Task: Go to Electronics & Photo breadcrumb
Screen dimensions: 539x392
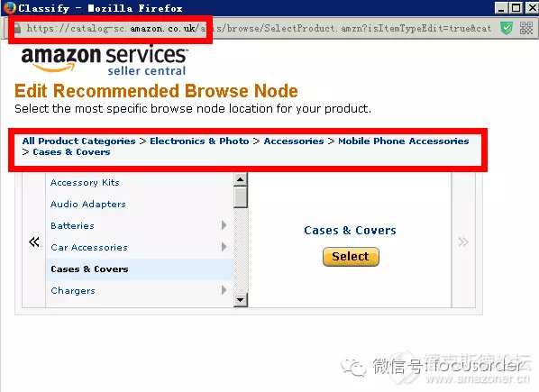Action: pos(199,141)
